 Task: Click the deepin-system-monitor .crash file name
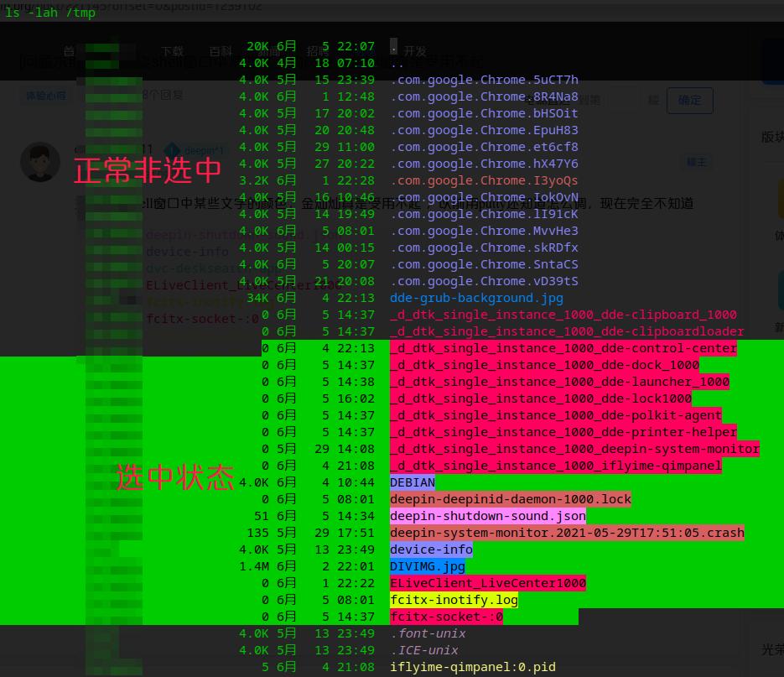tap(567, 533)
